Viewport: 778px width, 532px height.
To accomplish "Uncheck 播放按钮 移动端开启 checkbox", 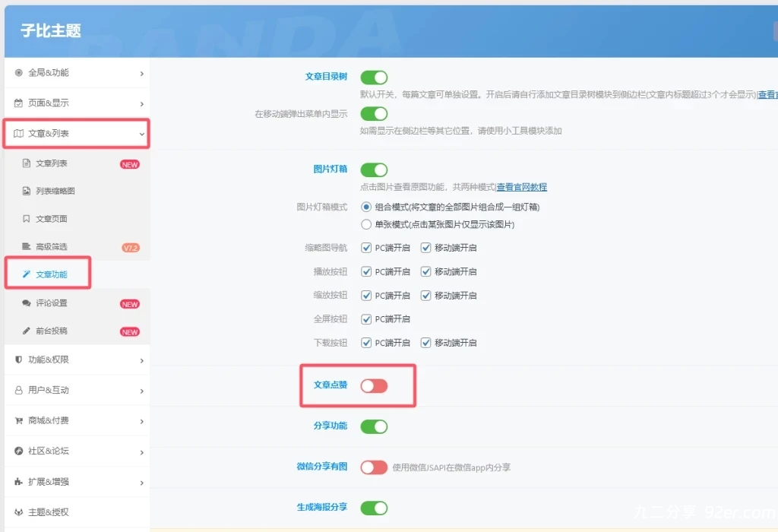I will click(425, 271).
